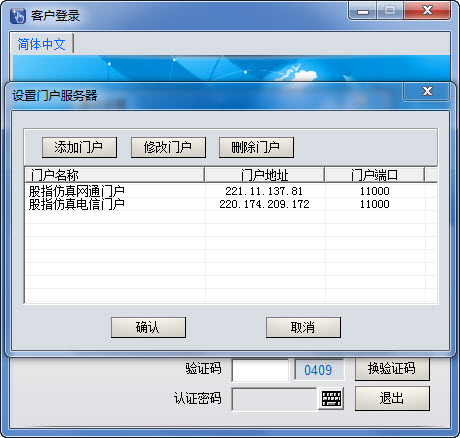Click the 验证码 input field
Image resolution: width=460 pixels, height=438 pixels.
pos(260,370)
